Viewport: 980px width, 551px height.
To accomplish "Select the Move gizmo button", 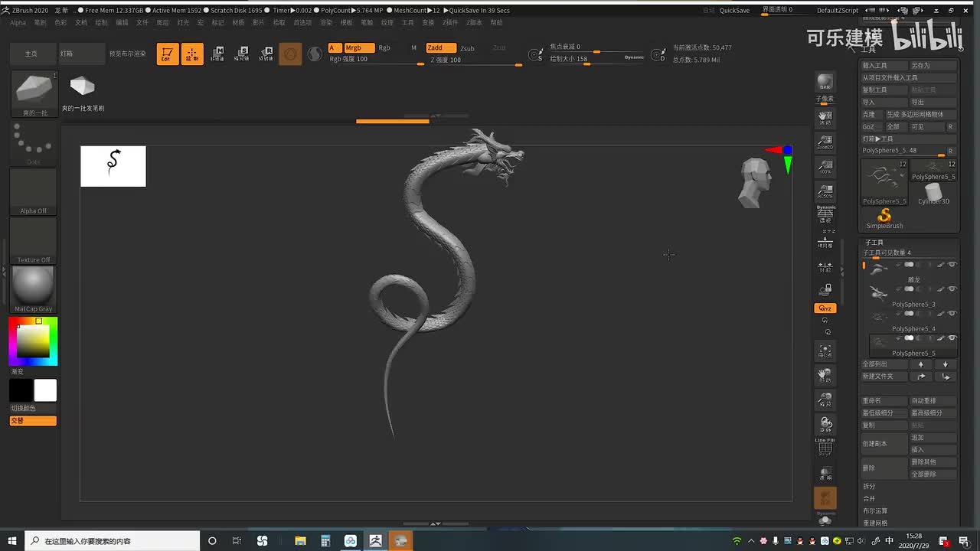I will tap(217, 54).
